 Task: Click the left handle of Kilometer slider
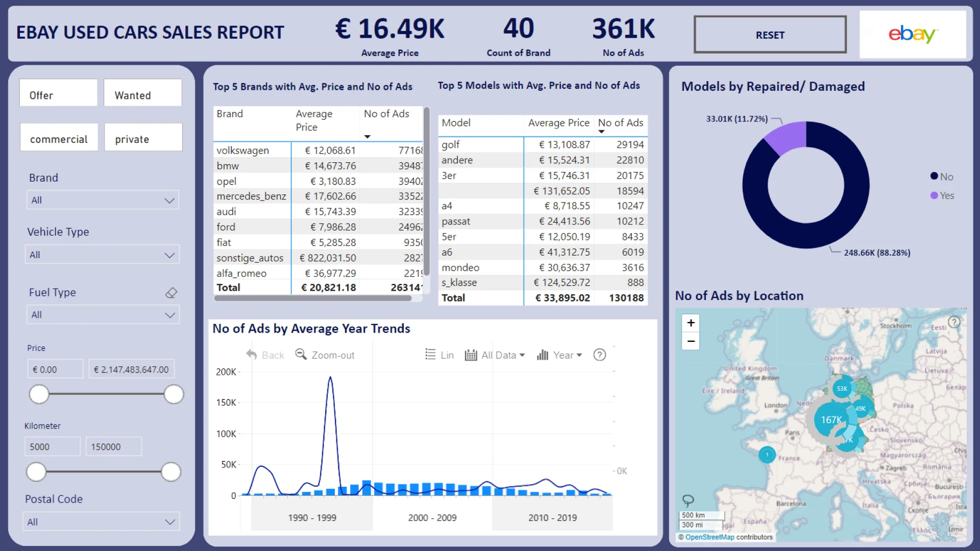pos(36,472)
